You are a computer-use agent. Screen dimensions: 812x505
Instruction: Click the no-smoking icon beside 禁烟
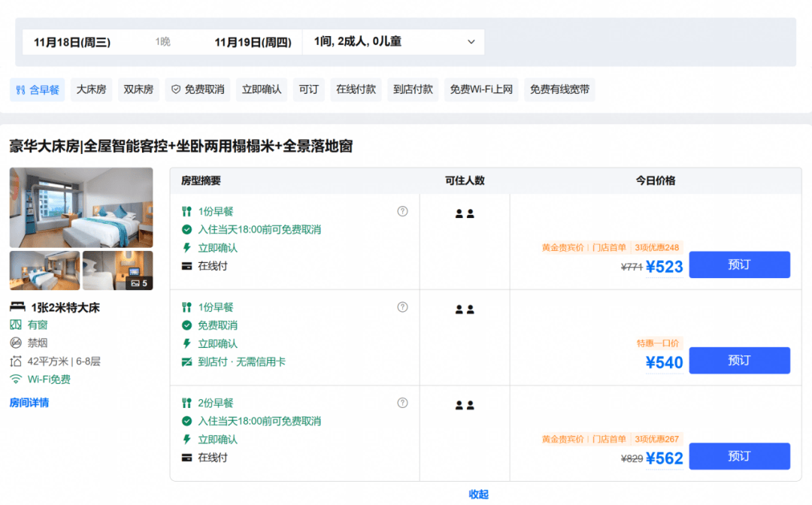tap(16, 343)
